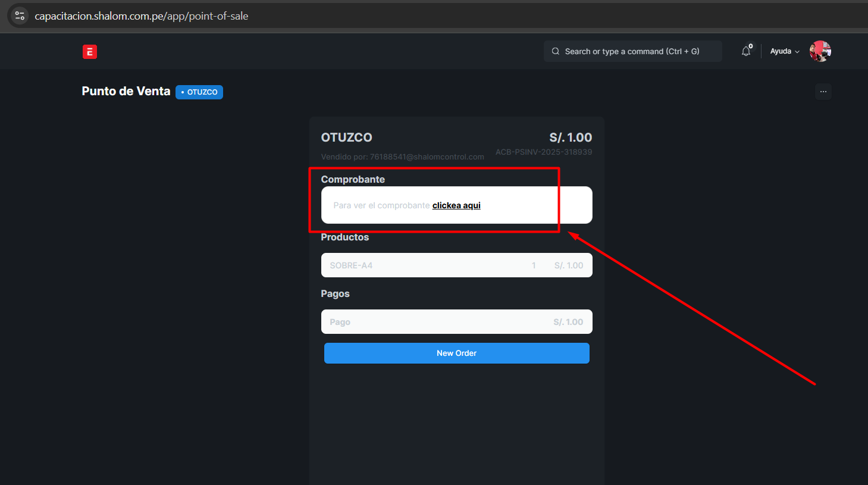
Task: Click the red E home logo
Action: [x=90, y=52]
